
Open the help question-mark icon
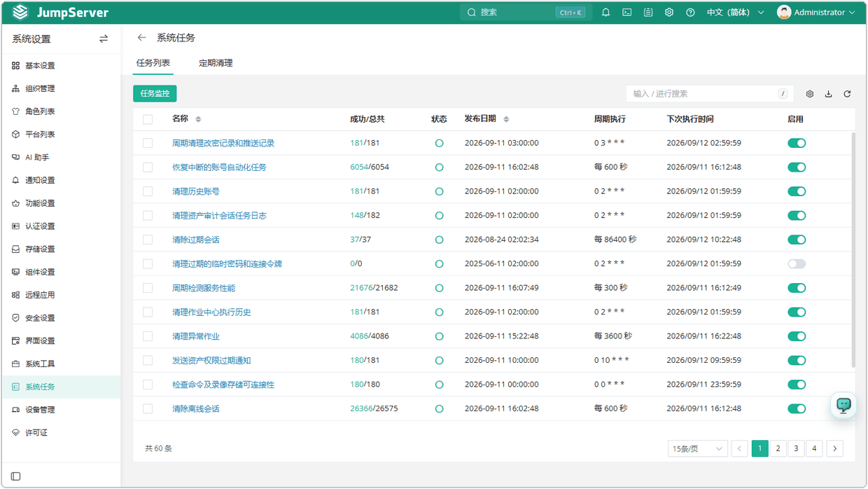click(690, 13)
